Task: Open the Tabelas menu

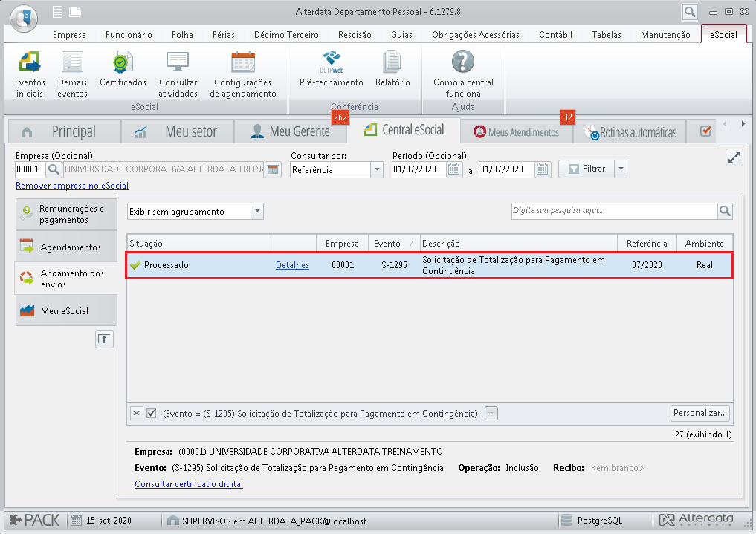Action: coord(607,35)
